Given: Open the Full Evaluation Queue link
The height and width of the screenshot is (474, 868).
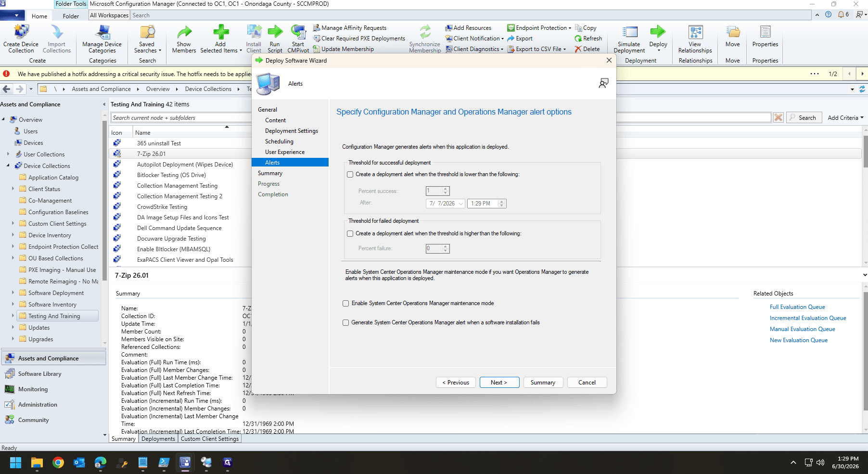Looking at the screenshot, I should click(x=797, y=307).
